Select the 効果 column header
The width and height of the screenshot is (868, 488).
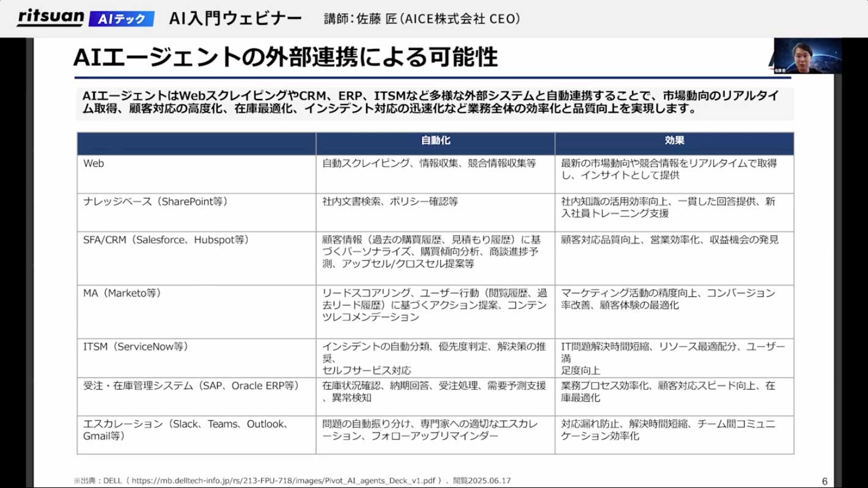click(x=674, y=140)
